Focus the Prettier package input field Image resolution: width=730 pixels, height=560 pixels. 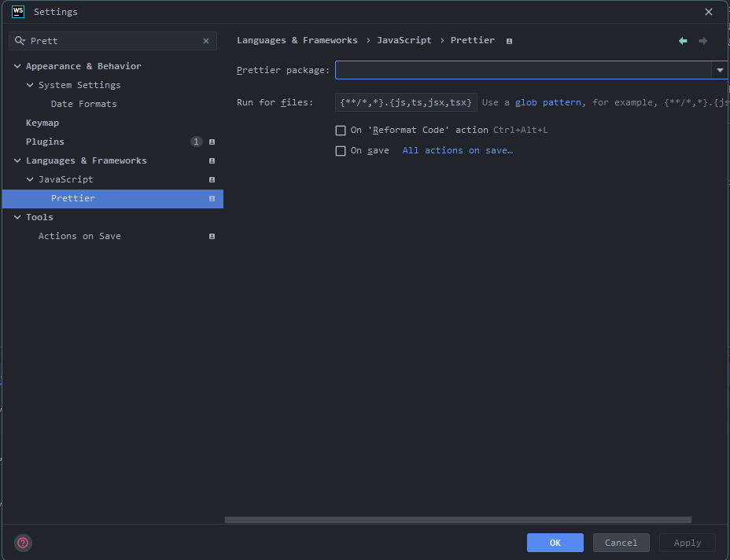click(523, 70)
